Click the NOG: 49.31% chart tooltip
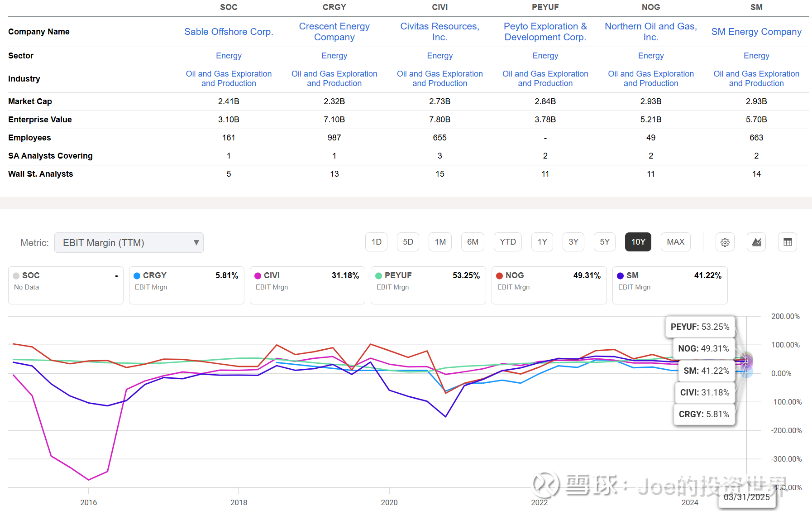The image size is (812, 511). (703, 349)
